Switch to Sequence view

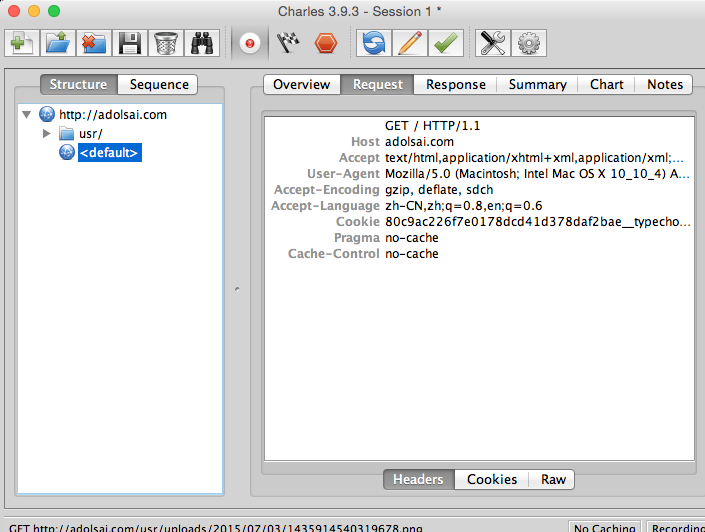point(158,85)
